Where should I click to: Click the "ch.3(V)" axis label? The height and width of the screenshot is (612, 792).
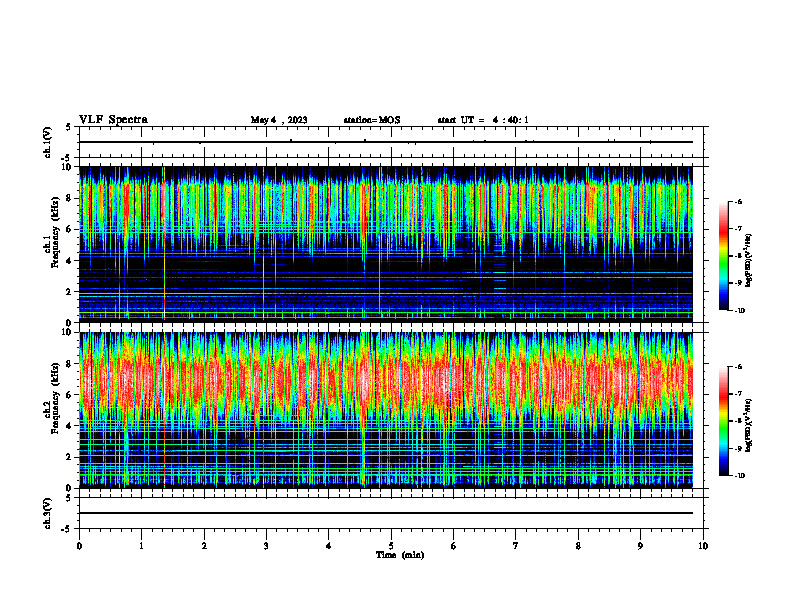click(48, 513)
